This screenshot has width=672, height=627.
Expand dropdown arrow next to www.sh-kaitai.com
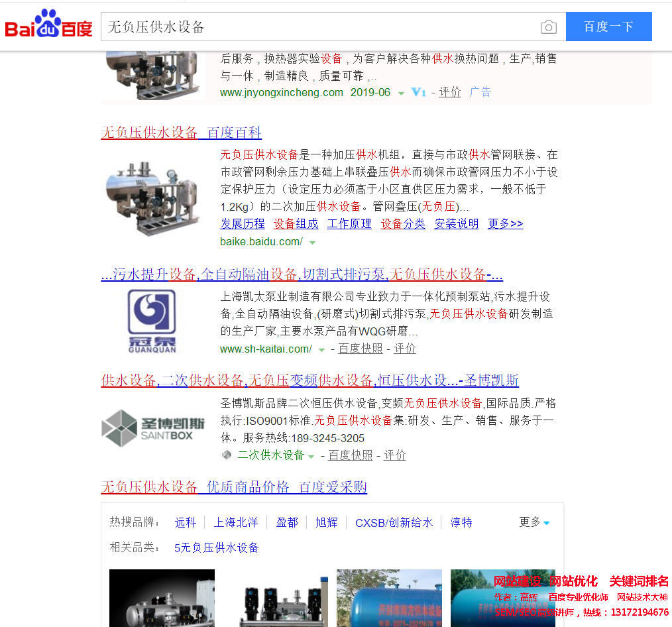[x=322, y=349]
